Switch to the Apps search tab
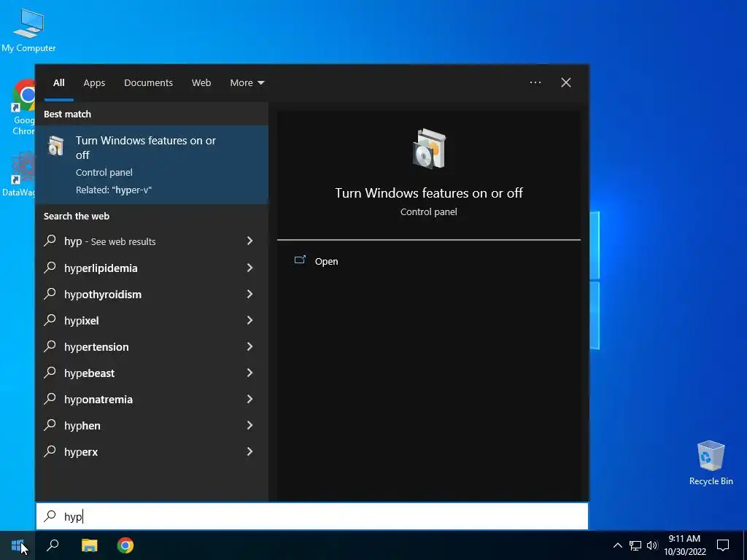The width and height of the screenshot is (747, 560). click(x=94, y=83)
